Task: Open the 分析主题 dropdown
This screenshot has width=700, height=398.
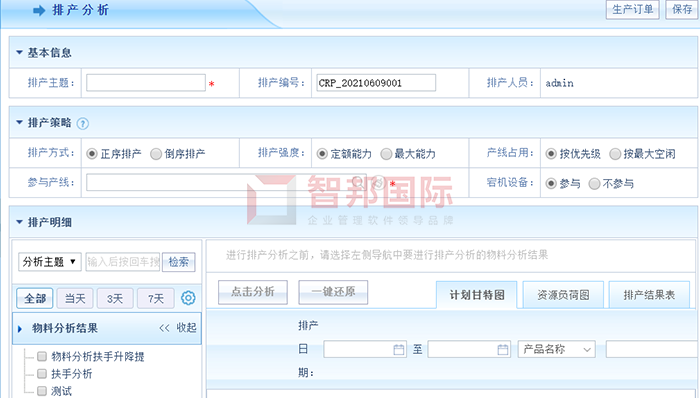Action: coord(50,261)
